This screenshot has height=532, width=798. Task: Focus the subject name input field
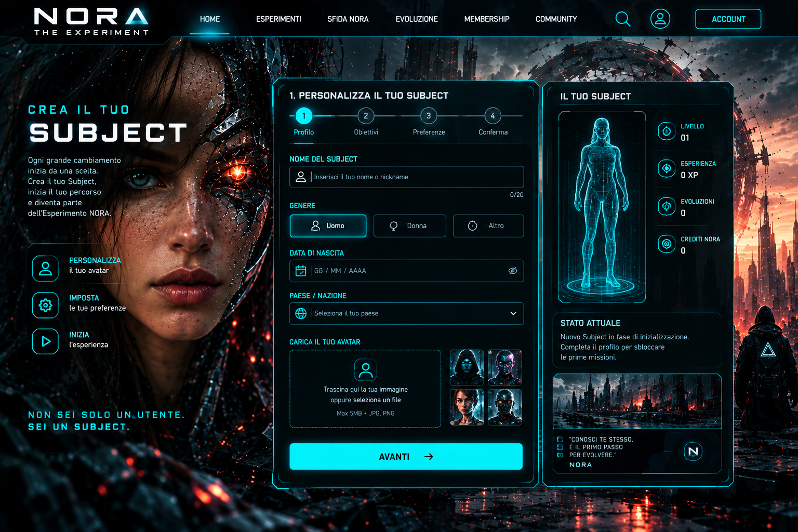pyautogui.click(x=406, y=177)
